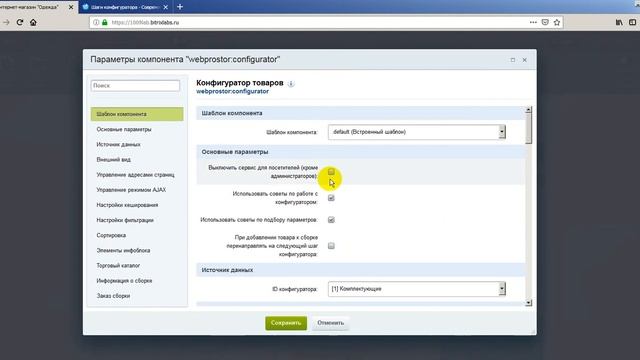Switch to the Одежда online store tab
This screenshot has width=640, height=360.
point(33,7)
